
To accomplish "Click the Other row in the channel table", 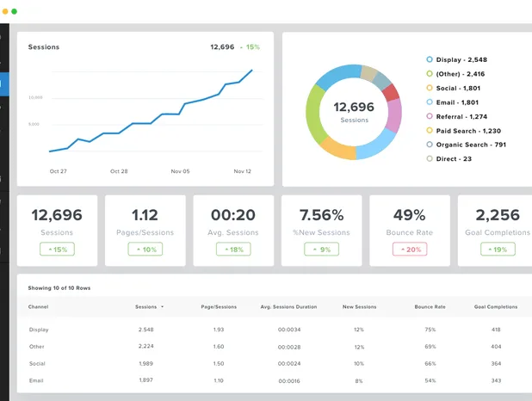I will pos(274,347).
